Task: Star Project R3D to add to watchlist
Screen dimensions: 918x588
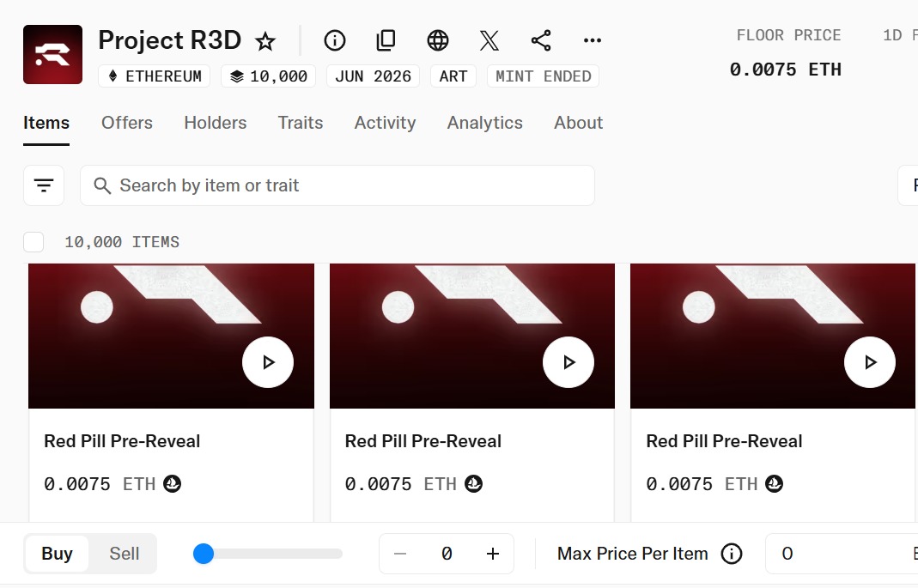Action: click(x=265, y=41)
